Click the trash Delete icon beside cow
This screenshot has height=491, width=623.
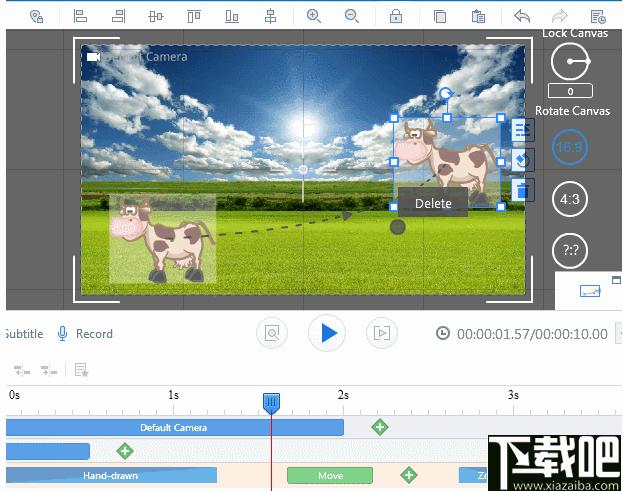tap(522, 190)
